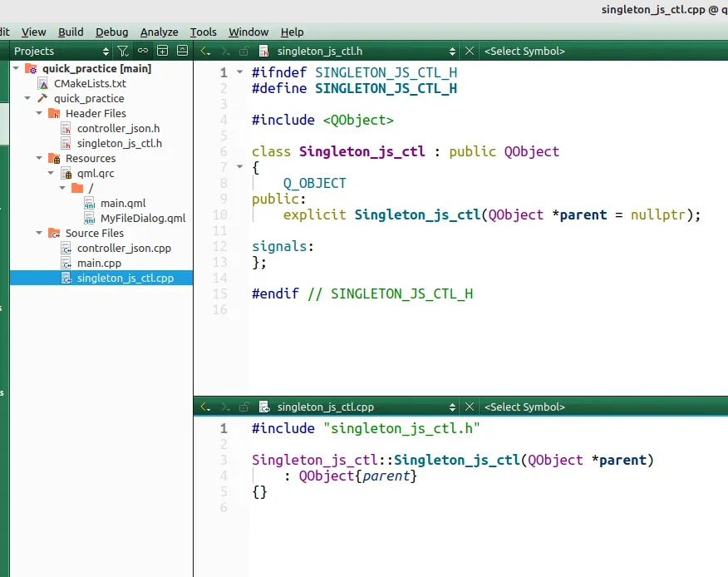Click the Q_OBJECT macro in header
Image resolution: width=728 pixels, height=577 pixels.
coord(315,183)
